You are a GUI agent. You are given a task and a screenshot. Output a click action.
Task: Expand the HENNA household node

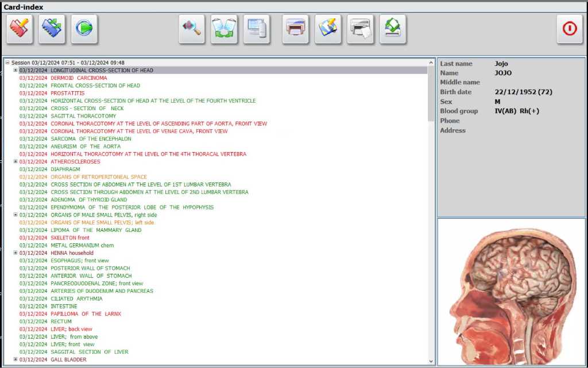16,253
